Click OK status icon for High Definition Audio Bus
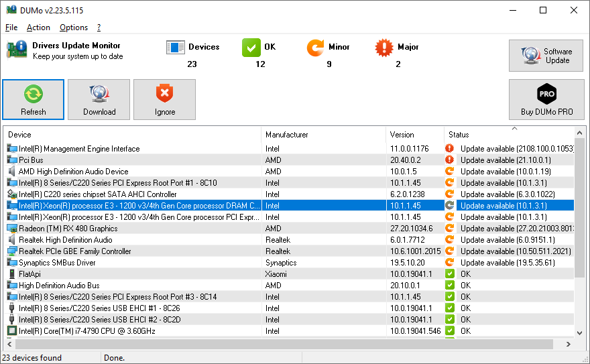Screen dimensions: 590x364 coord(449,285)
